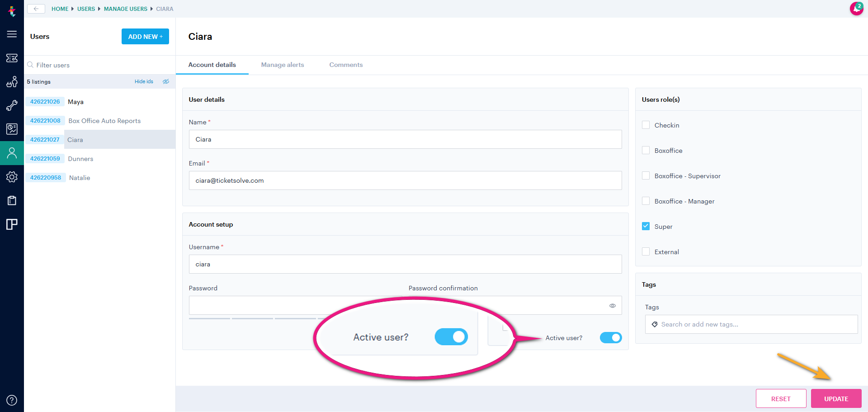The width and height of the screenshot is (868, 412).
Task: Click the crossed-eye icon next to Hide ids
Action: (166, 81)
